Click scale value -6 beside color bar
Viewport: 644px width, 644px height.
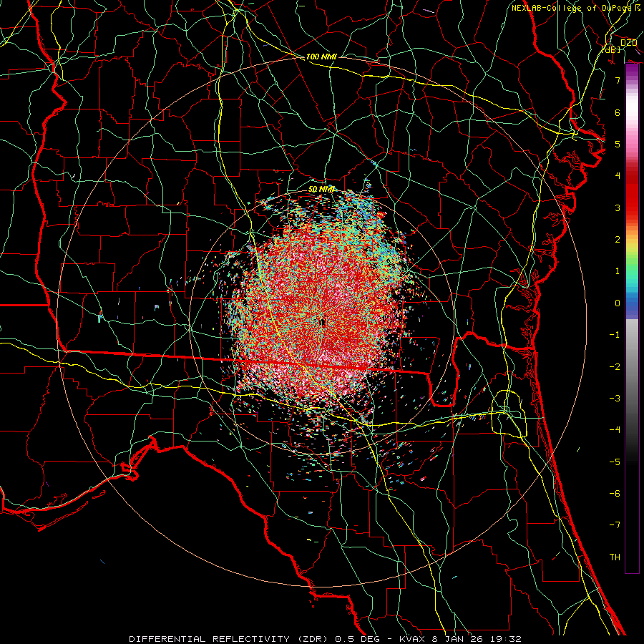point(615,494)
